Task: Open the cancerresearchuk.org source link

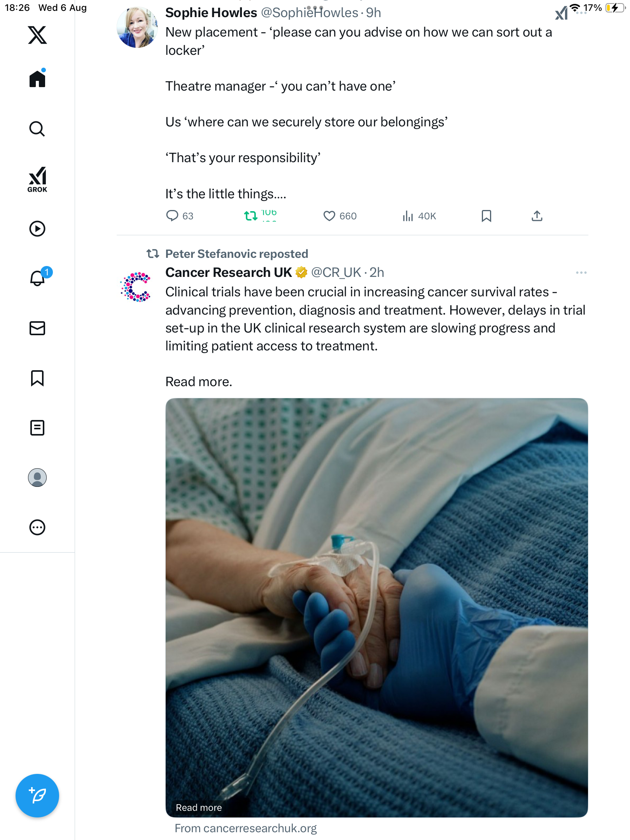Action: (246, 828)
